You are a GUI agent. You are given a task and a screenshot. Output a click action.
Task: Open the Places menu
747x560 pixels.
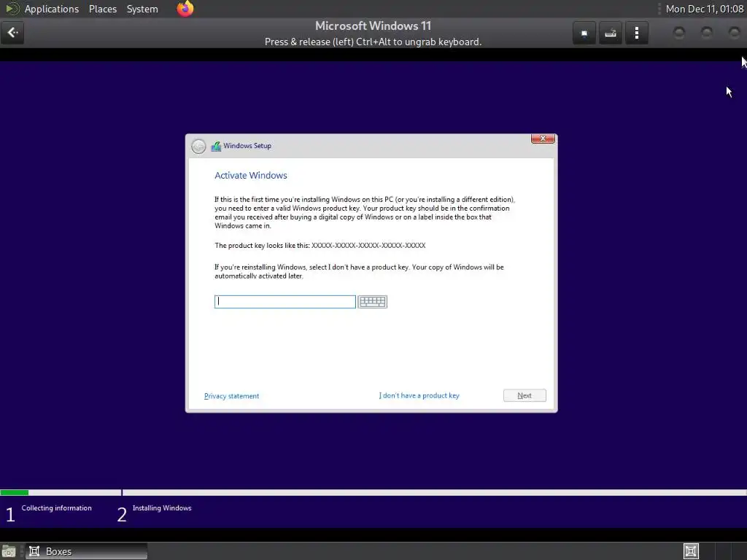coord(102,9)
